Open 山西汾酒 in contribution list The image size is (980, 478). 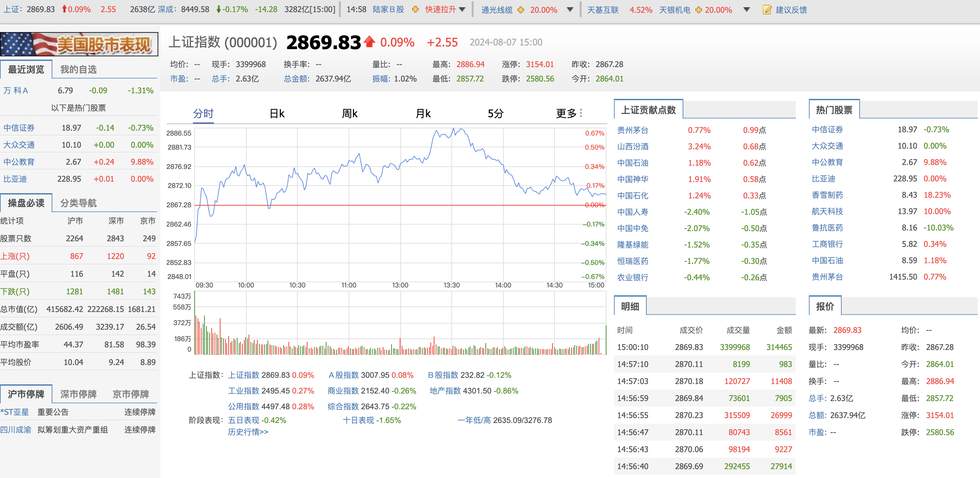(632, 147)
